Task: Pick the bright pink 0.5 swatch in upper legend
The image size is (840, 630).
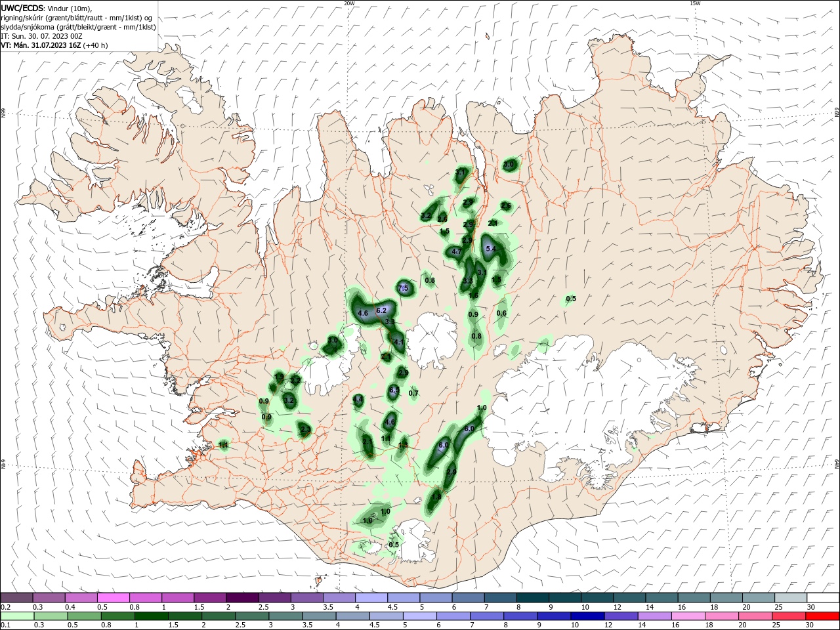Action: tap(113, 597)
